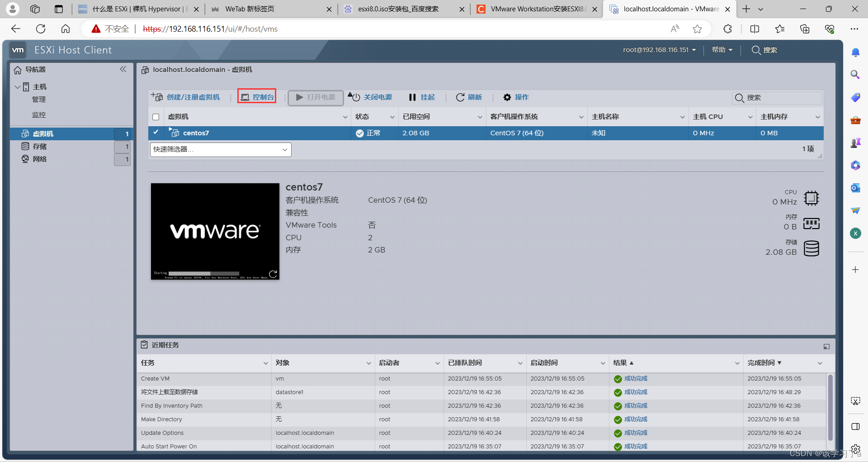The image size is (868, 462).
Task: Click the vm logo icon
Action: click(18, 50)
